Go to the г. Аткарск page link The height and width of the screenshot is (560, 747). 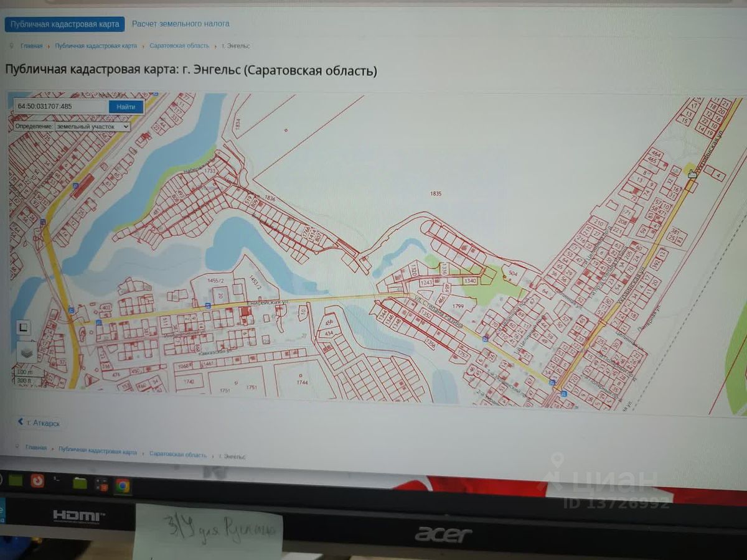[44, 422]
